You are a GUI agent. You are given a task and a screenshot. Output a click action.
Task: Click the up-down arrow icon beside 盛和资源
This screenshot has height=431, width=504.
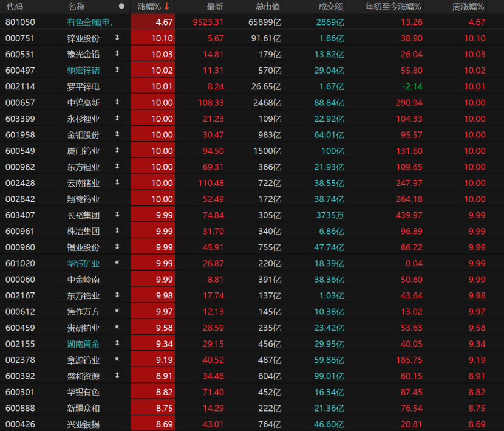(117, 376)
